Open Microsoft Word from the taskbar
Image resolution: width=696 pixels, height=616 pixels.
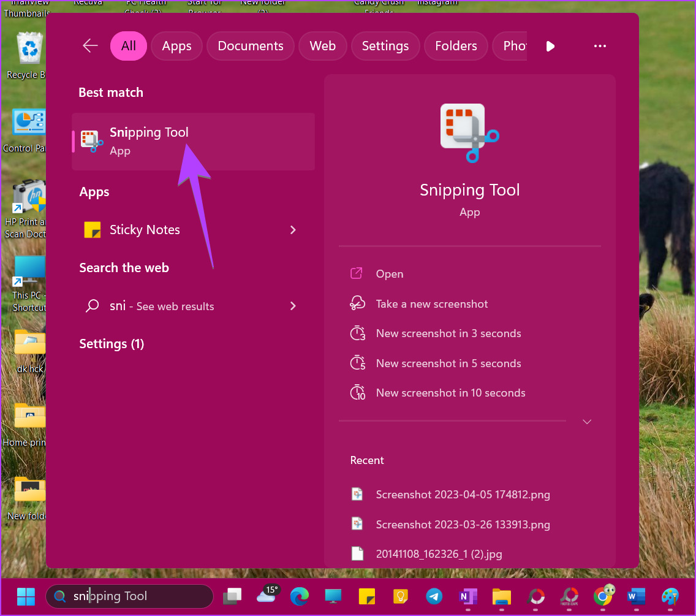click(x=636, y=596)
